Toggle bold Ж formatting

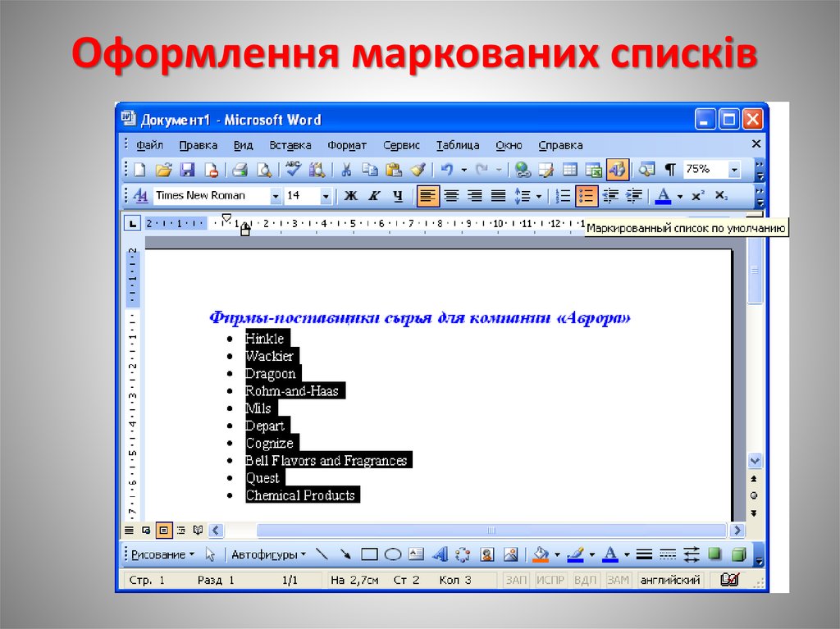[x=350, y=196]
